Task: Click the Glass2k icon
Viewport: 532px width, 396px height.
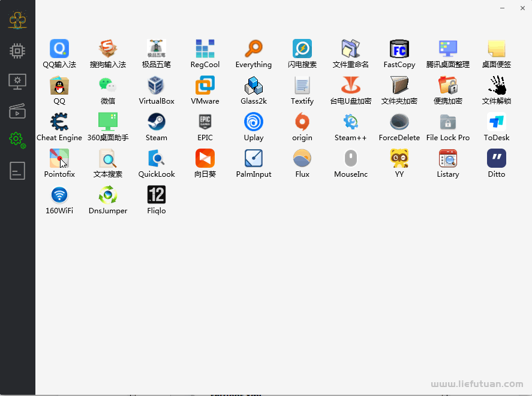Action: (x=254, y=86)
